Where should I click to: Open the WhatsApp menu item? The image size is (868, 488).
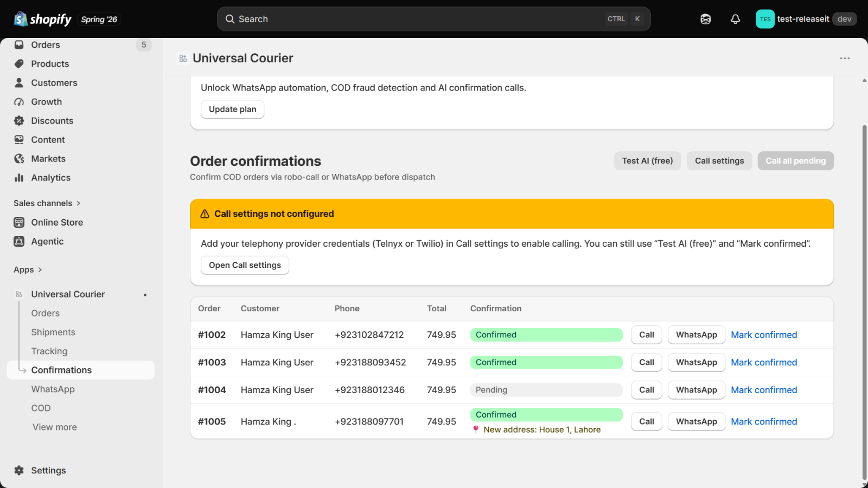pyautogui.click(x=53, y=389)
